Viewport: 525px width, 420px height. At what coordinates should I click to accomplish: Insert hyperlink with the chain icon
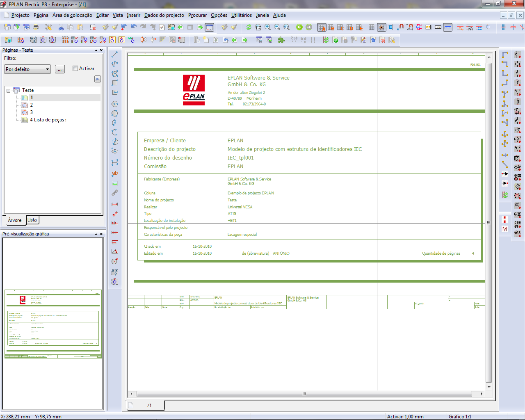tap(115, 193)
